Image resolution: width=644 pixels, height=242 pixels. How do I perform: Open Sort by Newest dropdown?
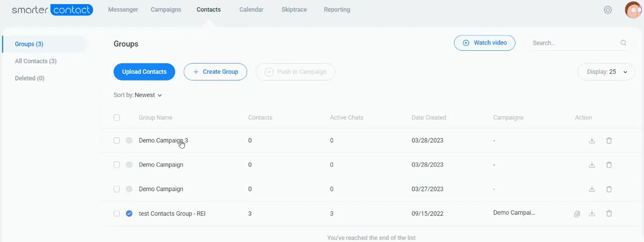point(138,95)
